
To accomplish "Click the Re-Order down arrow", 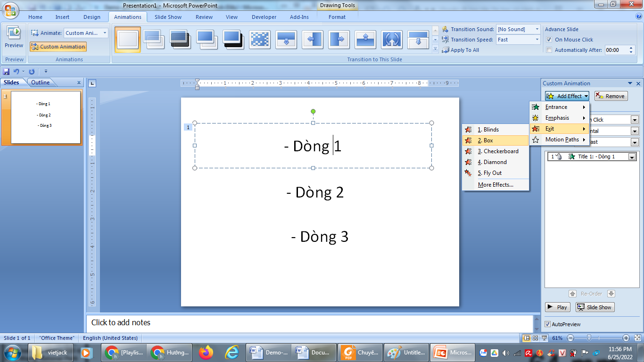I will coord(611,294).
